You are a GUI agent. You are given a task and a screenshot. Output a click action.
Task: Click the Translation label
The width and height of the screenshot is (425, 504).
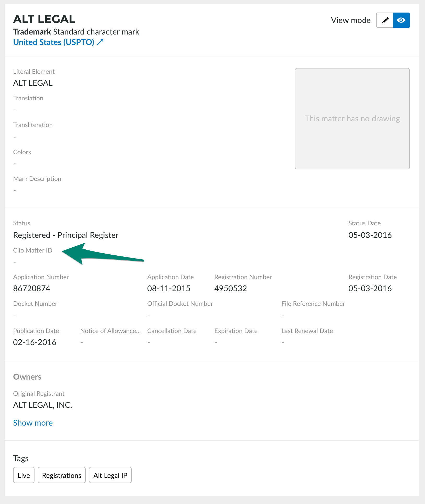pos(28,98)
